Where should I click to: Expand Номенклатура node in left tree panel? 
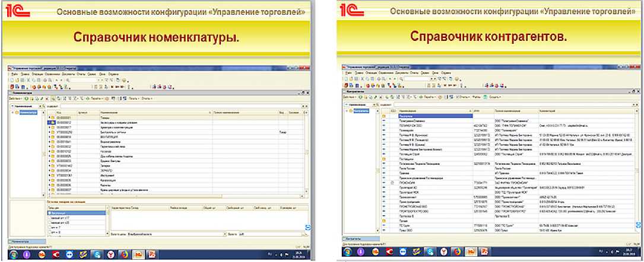click(x=12, y=113)
